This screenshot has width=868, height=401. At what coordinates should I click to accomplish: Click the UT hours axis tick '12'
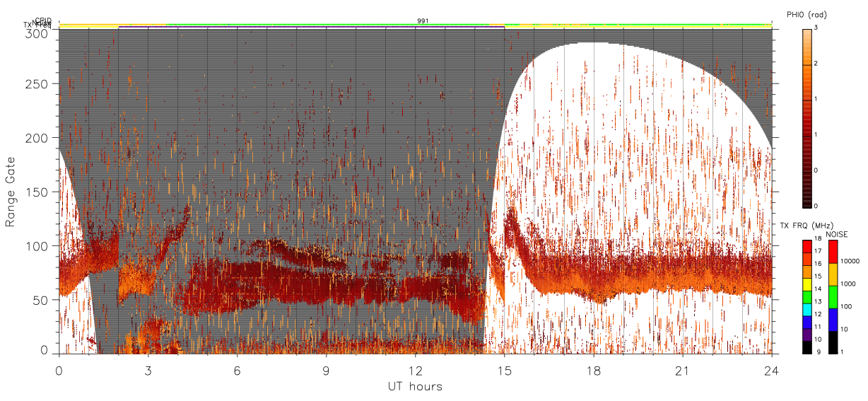(x=415, y=371)
